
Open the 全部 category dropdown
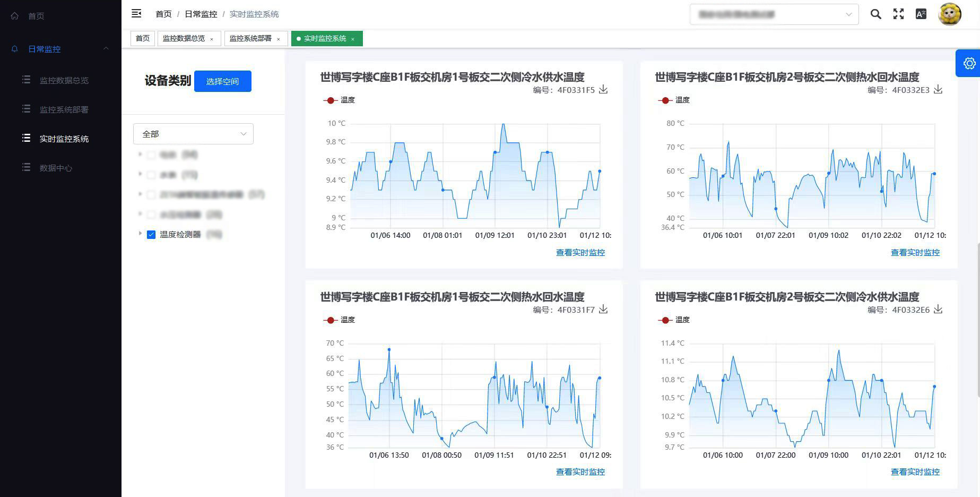(x=193, y=134)
